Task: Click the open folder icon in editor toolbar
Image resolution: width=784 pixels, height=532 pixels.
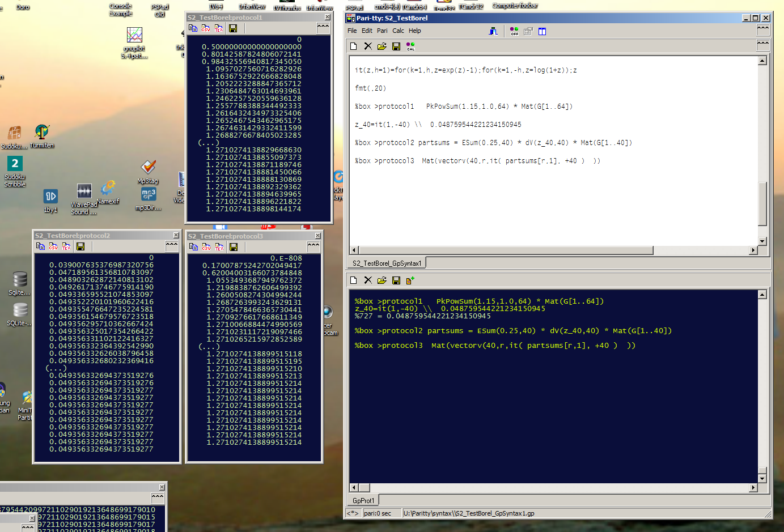Action: [382, 46]
